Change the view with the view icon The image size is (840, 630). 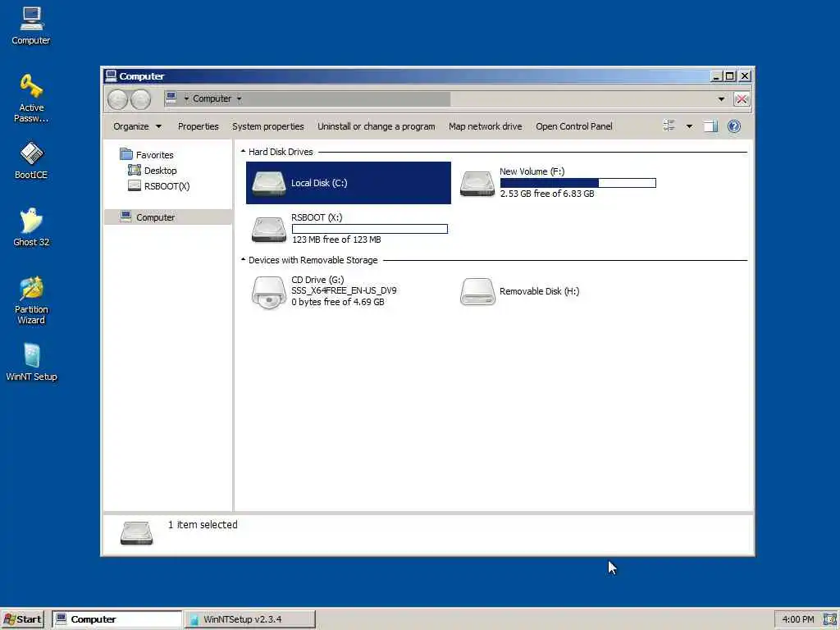tap(669, 126)
